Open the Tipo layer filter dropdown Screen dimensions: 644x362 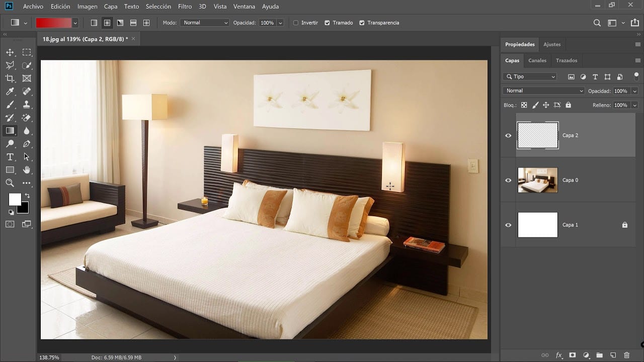(530, 77)
